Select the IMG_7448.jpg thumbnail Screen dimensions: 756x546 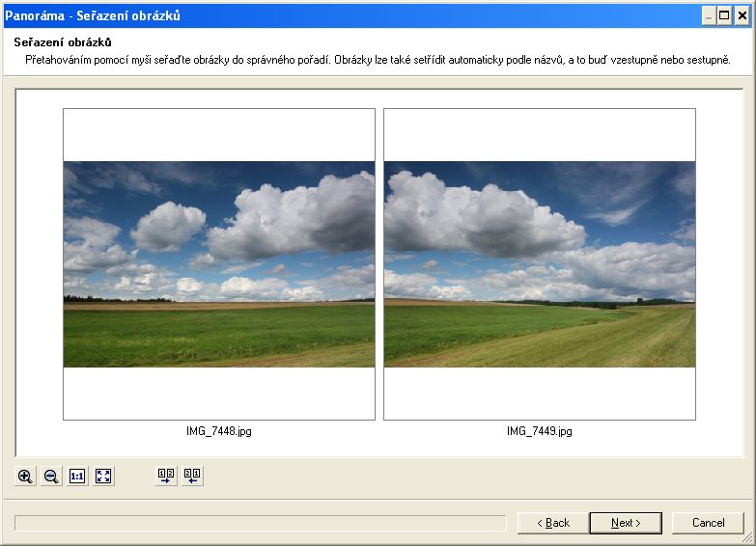219,264
